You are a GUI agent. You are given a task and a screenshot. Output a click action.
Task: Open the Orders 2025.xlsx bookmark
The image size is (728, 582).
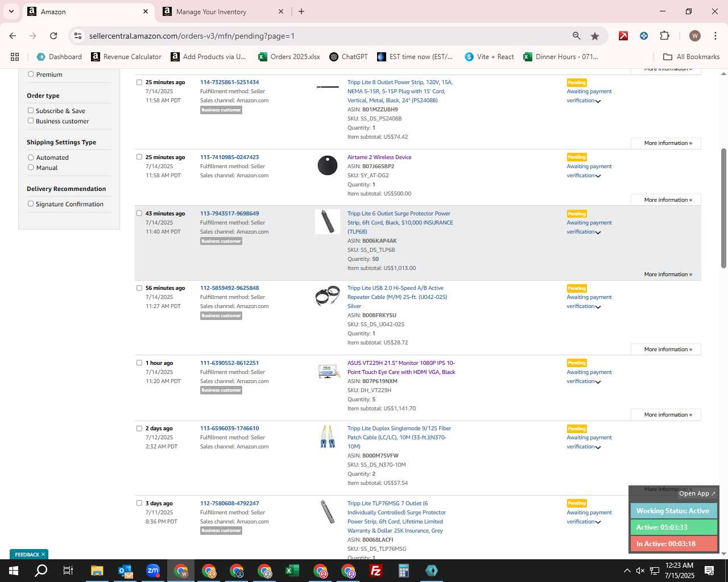[289, 57]
